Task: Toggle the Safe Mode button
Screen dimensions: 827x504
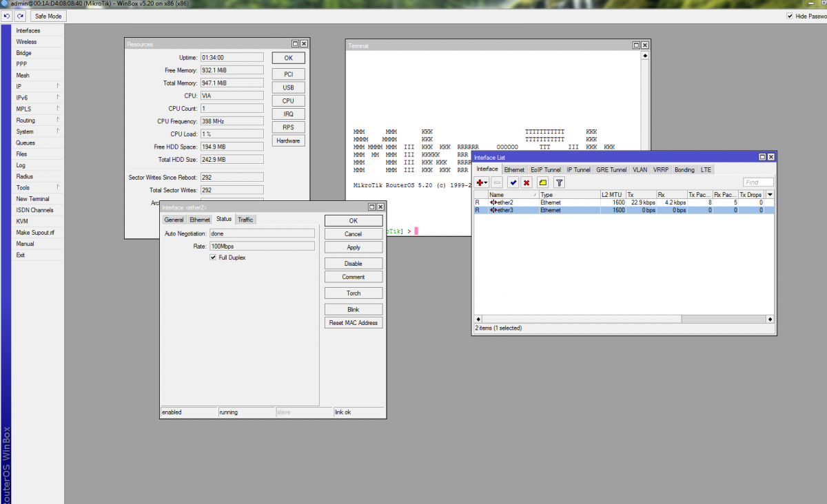Action: (x=48, y=16)
